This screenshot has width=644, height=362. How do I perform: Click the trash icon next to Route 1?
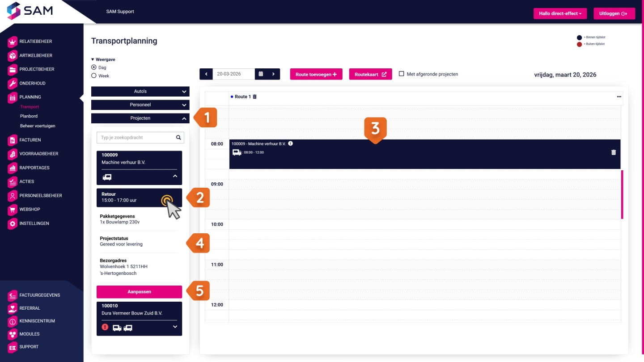(x=255, y=97)
